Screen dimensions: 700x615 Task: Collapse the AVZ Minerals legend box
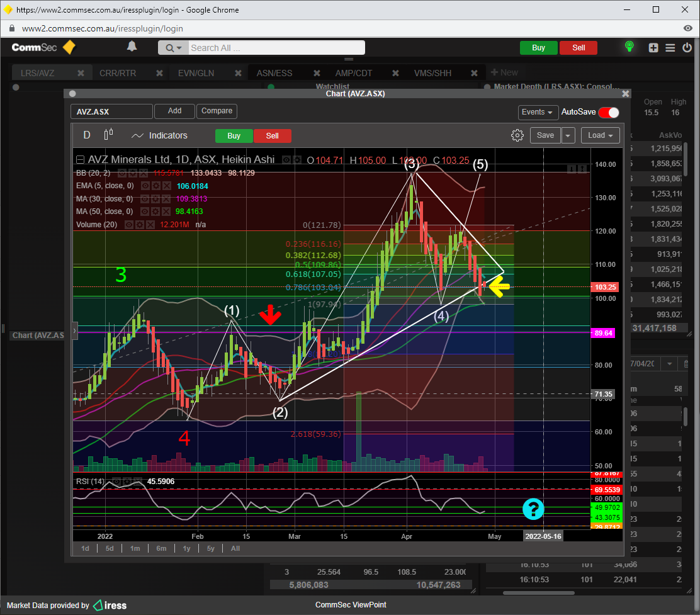click(x=81, y=159)
